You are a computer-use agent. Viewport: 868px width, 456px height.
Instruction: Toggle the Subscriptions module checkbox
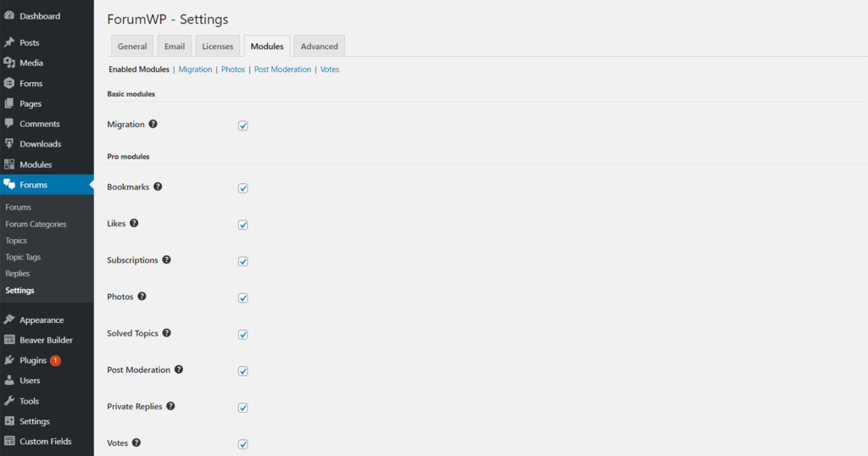243,261
